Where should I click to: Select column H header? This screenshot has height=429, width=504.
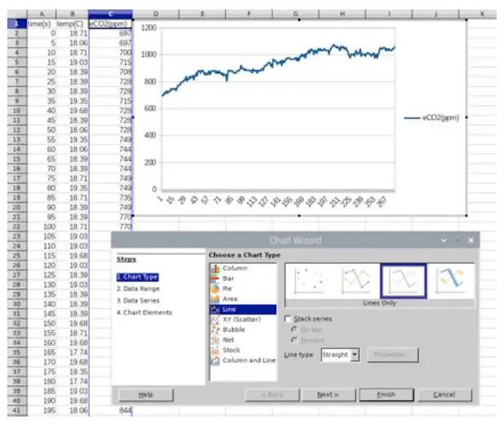click(343, 14)
